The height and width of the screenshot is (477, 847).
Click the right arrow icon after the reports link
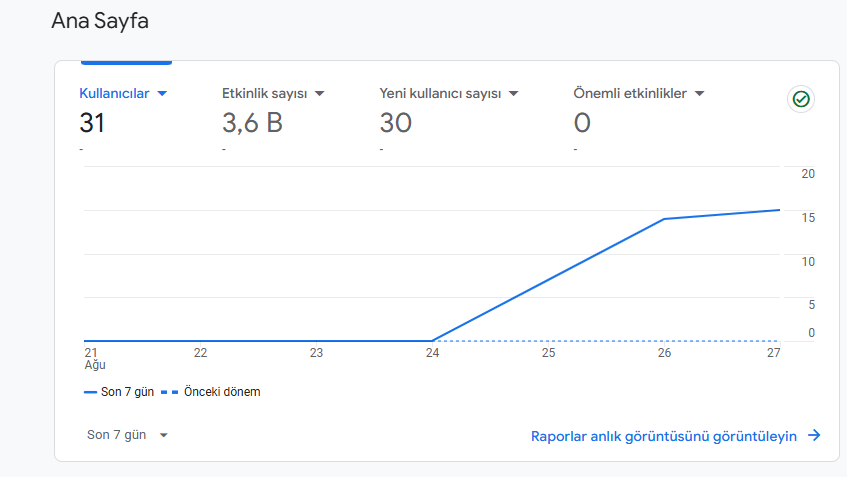point(814,435)
